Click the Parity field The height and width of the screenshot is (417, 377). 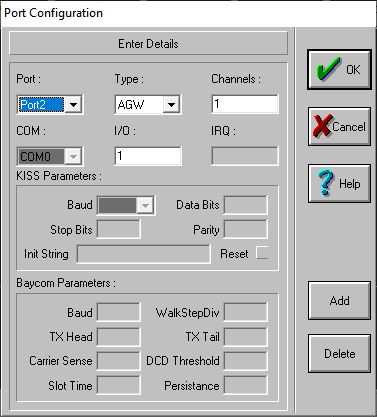tap(246, 229)
